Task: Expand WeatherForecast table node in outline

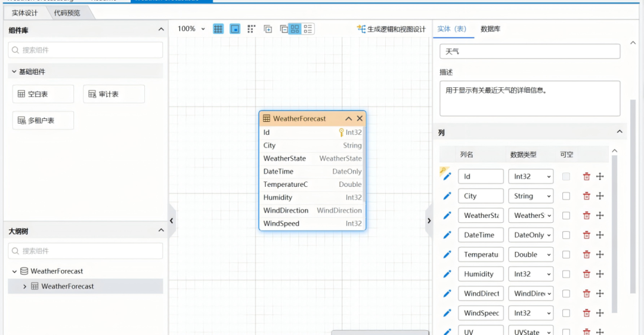Action: (24, 287)
